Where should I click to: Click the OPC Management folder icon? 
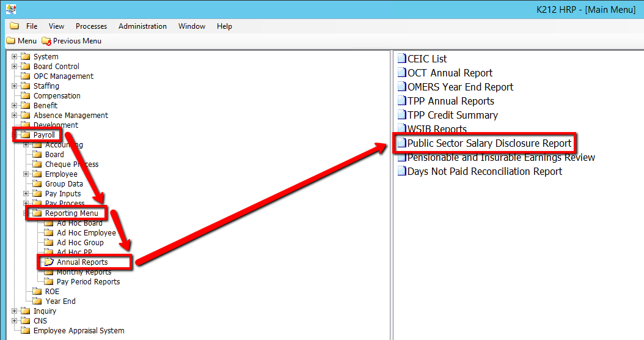tap(26, 76)
